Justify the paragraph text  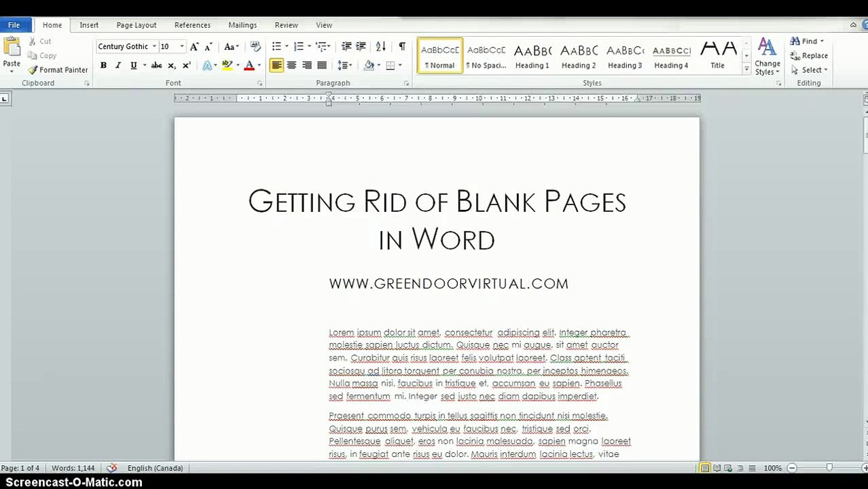point(322,65)
